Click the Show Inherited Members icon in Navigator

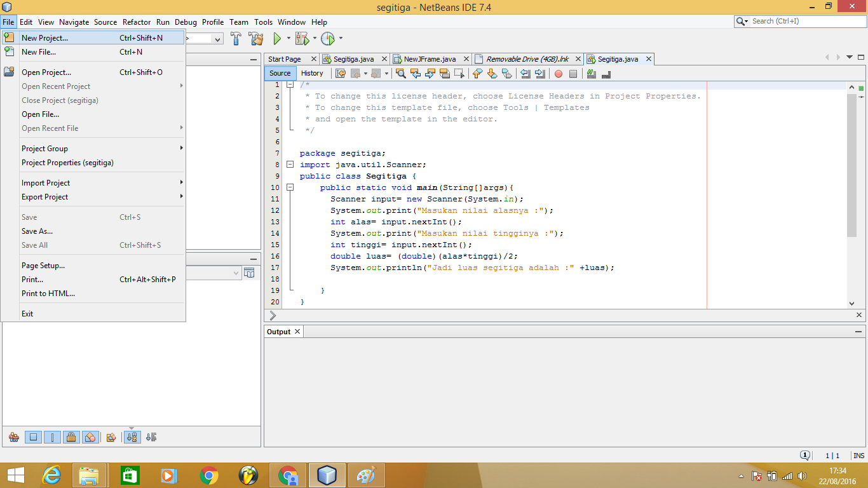[x=14, y=437]
